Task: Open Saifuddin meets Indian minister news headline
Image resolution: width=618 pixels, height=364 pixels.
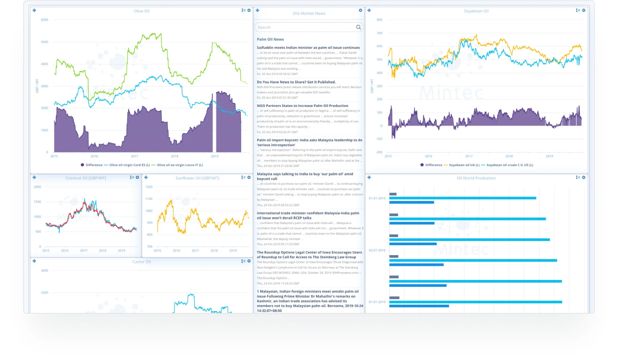Action: point(308,48)
